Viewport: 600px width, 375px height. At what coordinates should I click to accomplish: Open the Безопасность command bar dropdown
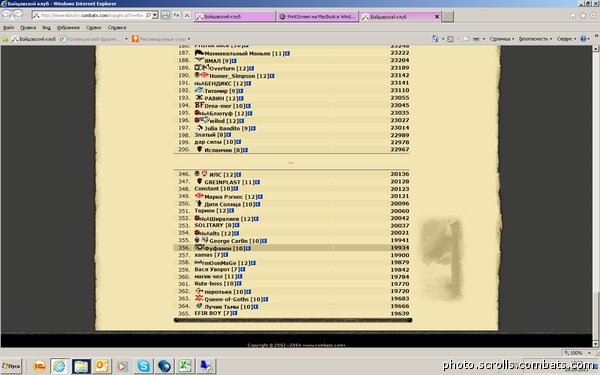coord(535,39)
